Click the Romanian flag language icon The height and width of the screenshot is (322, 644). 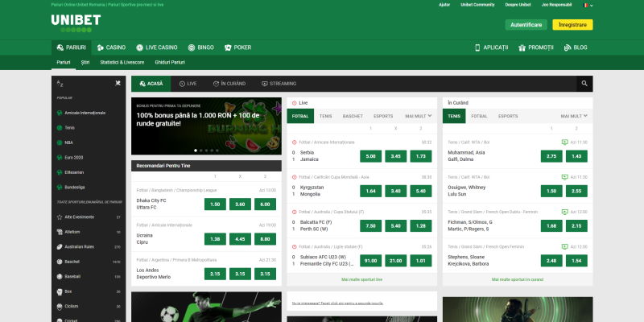585,5
